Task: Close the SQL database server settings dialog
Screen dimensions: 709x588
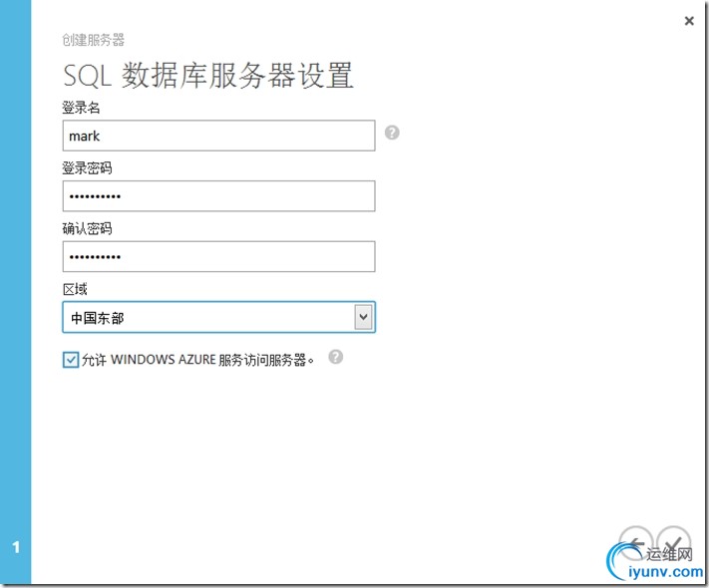Action: click(x=689, y=21)
